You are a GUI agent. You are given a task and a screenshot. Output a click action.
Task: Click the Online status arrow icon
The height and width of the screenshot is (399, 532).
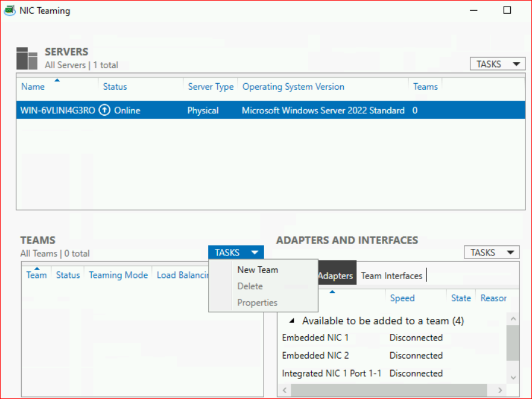point(104,110)
